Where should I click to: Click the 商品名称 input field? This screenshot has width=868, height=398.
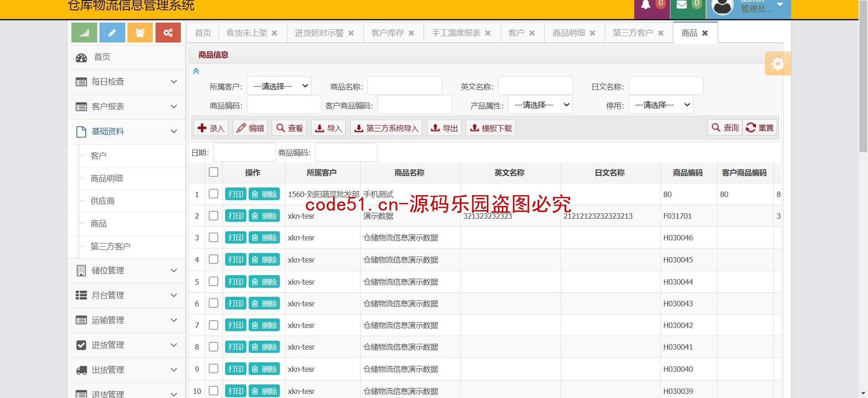(x=405, y=86)
